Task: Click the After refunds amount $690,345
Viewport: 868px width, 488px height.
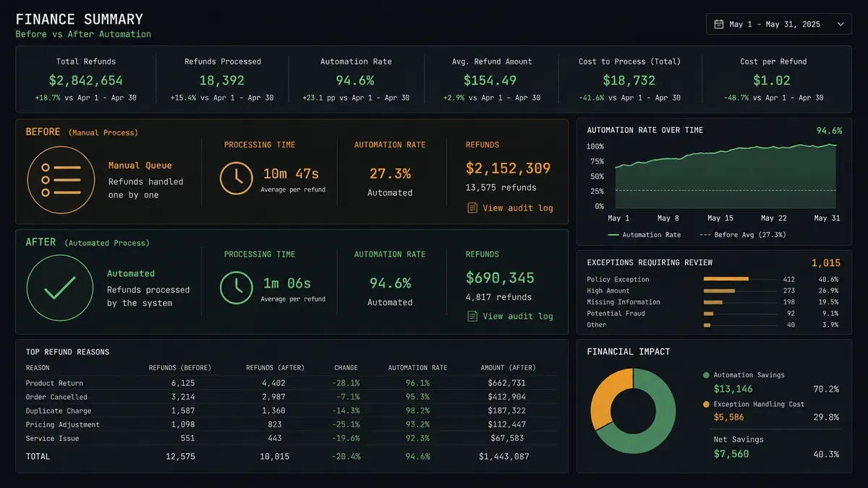Action: pos(501,278)
